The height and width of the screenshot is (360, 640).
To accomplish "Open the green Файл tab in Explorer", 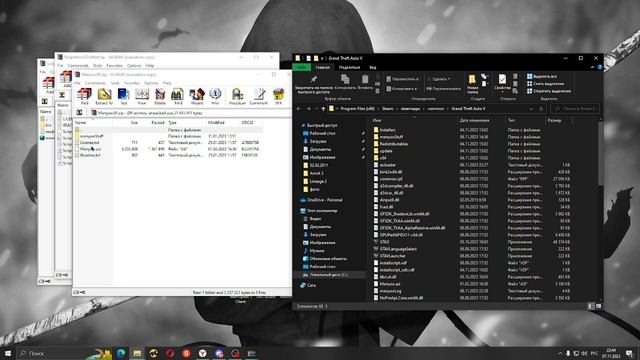I will (x=302, y=67).
